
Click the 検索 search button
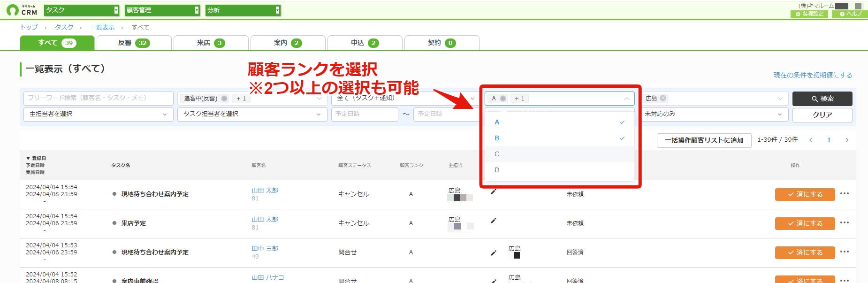tap(822, 99)
